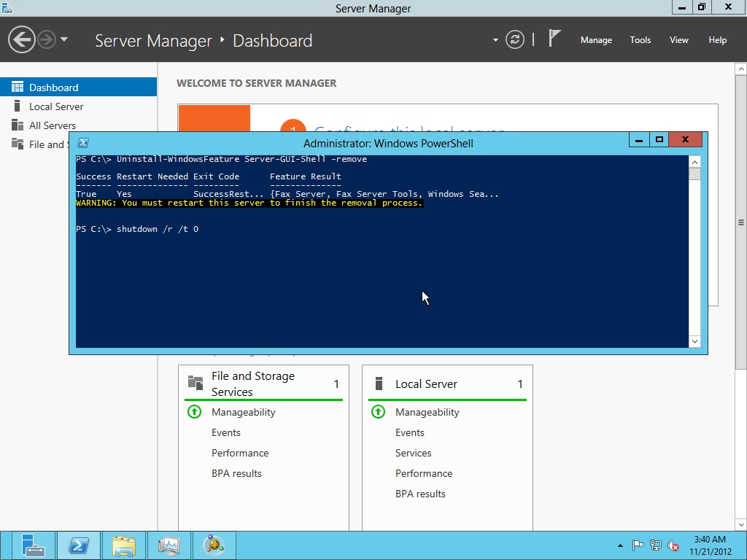
Task: Open Services under the Local Server panel
Action: point(414,453)
